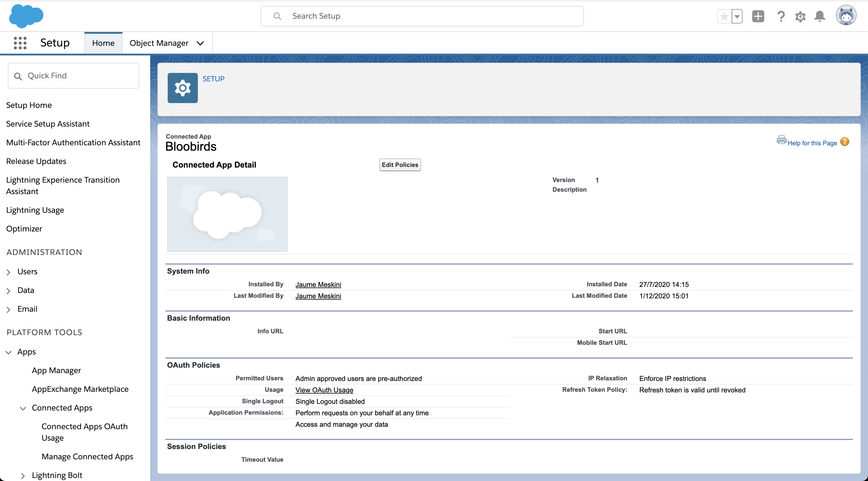Viewport: 868px width, 481px height.
Task: Expand the Email section chevron
Action: [x=8, y=309]
